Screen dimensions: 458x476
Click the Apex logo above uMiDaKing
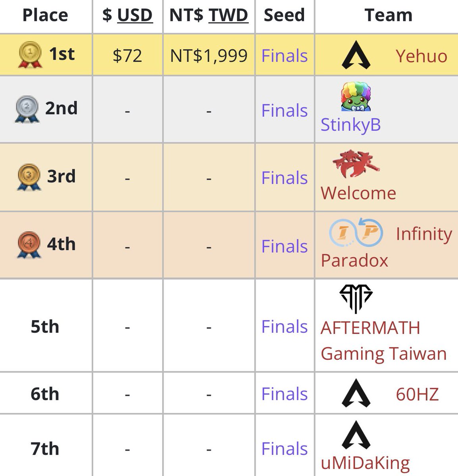click(x=356, y=435)
